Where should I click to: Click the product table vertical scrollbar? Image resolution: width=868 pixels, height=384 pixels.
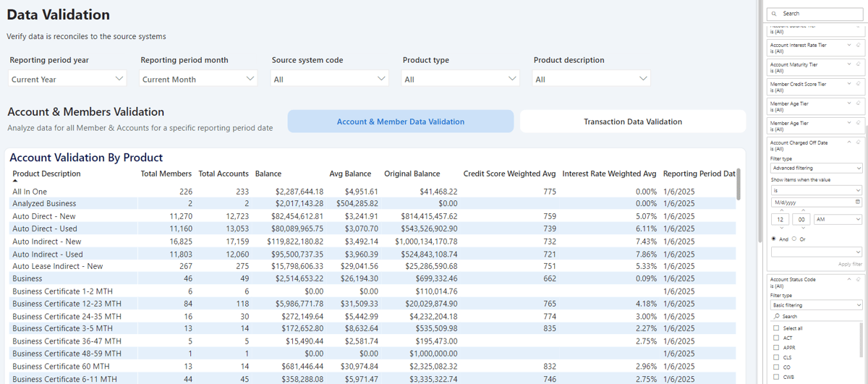[x=738, y=184]
